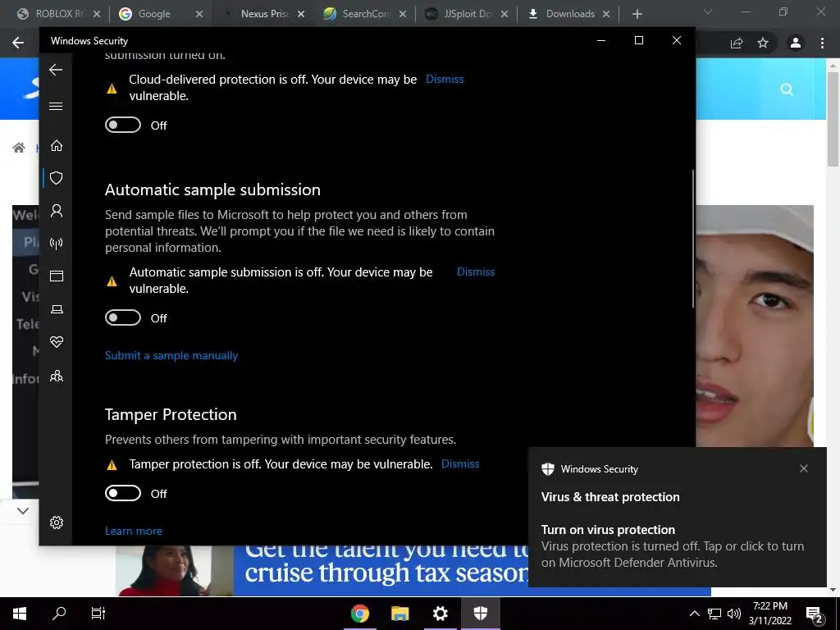Open Chrome profile avatar icon
This screenshot has height=630, width=840.
click(x=796, y=43)
